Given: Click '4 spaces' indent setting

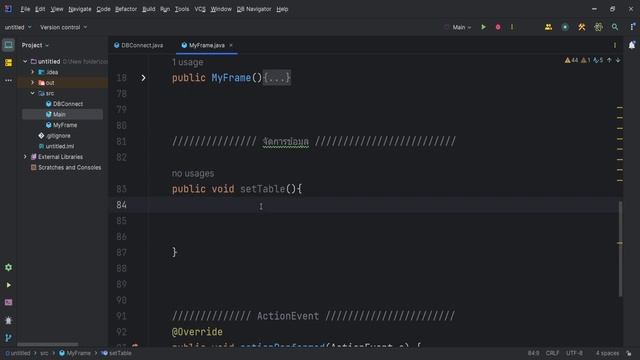Looking at the screenshot, I should [607, 353].
